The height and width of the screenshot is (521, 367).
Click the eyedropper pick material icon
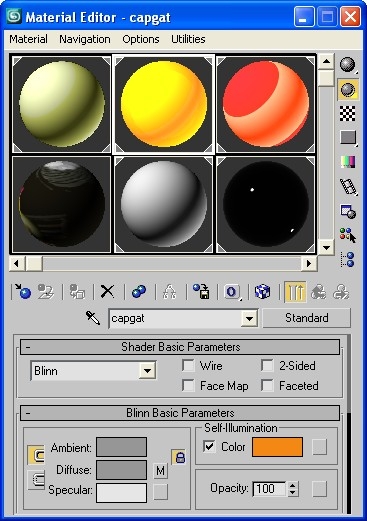(93, 318)
